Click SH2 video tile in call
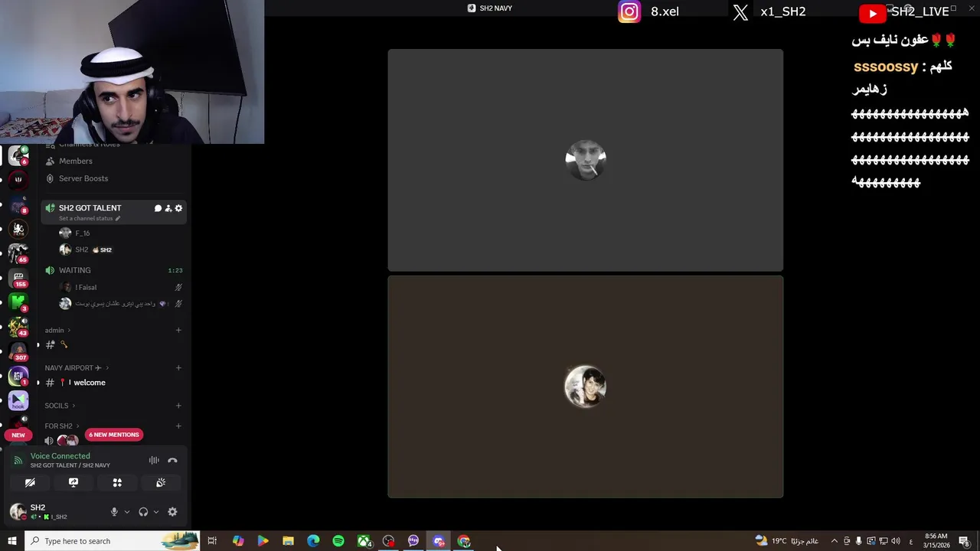This screenshot has height=551, width=980. point(585,386)
